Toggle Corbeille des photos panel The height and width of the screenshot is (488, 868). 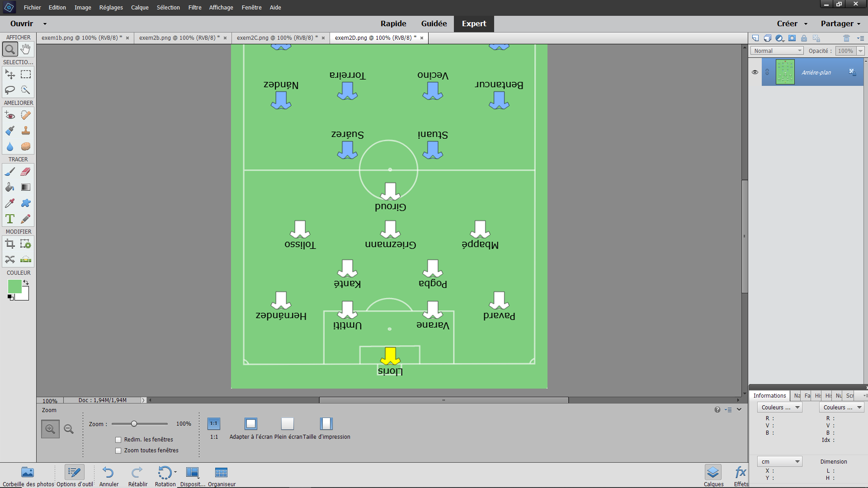pos(28,476)
